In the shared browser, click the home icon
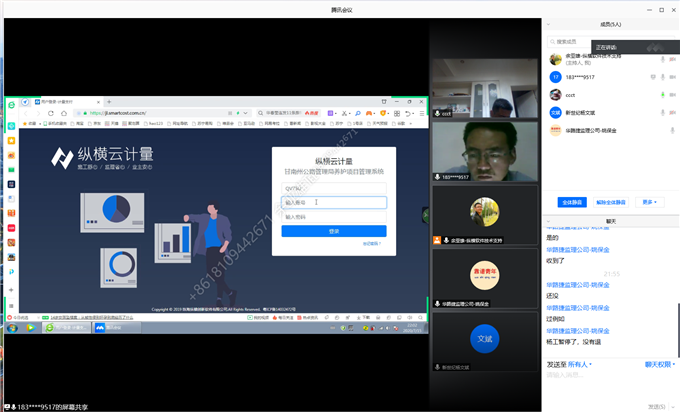Image resolution: width=680 pixels, height=412 pixels. tap(64, 113)
